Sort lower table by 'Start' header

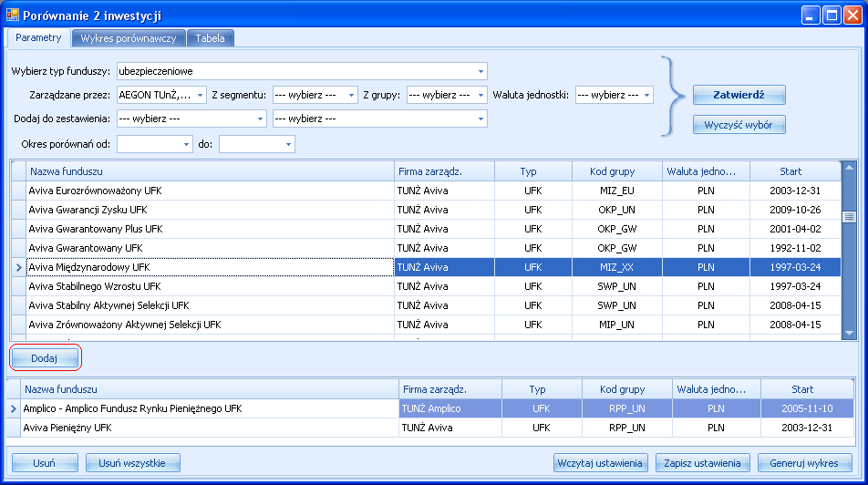[807, 389]
